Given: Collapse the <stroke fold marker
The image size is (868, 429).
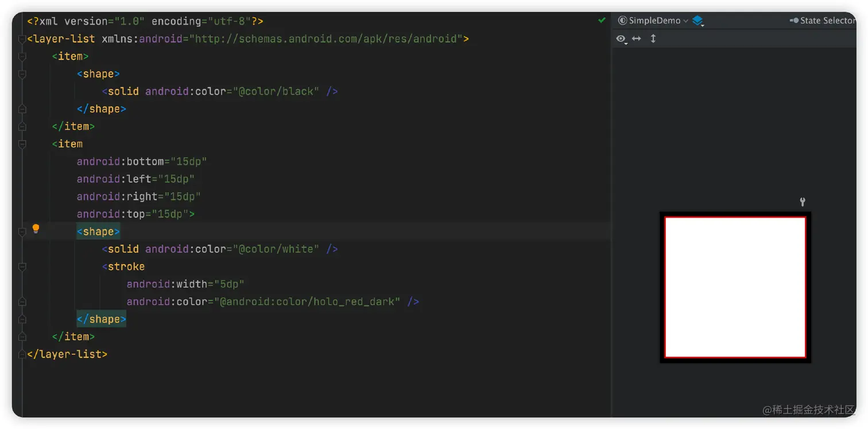Looking at the screenshot, I should [22, 266].
